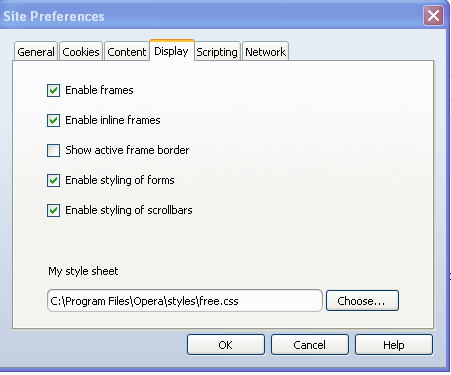
Task: Click the Choose... button
Action: 362,301
